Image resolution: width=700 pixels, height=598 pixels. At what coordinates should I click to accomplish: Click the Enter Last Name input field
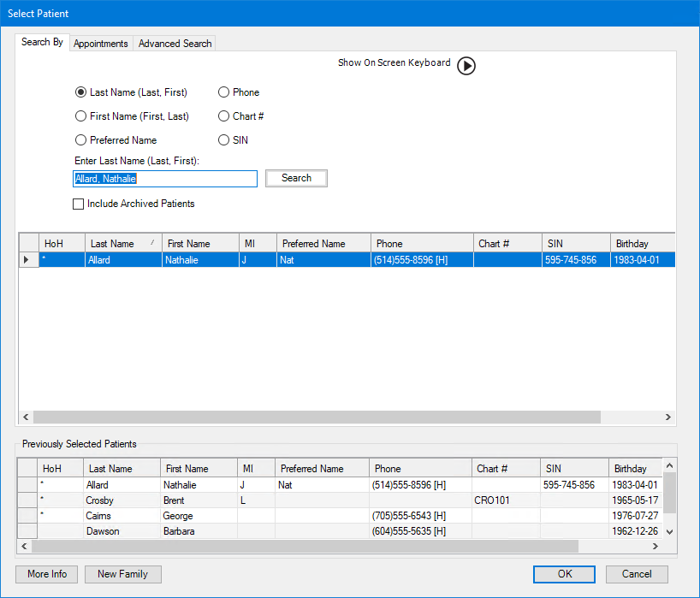(x=165, y=179)
